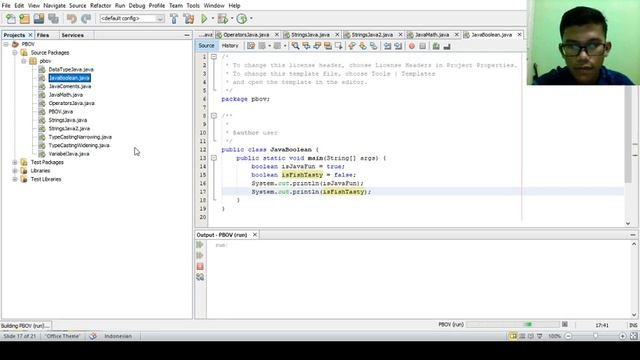
Task: Collapse the main method code fold
Action: coord(213,158)
